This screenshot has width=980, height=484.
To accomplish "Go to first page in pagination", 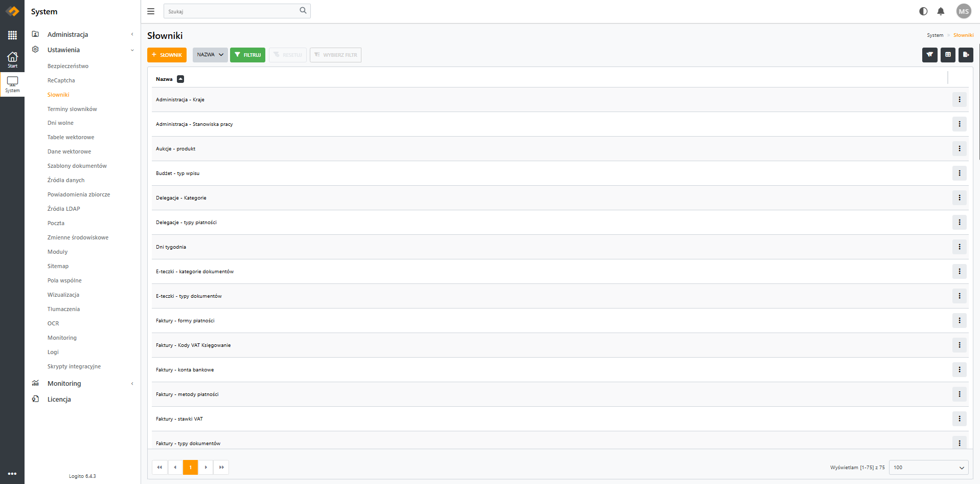I will click(x=159, y=467).
